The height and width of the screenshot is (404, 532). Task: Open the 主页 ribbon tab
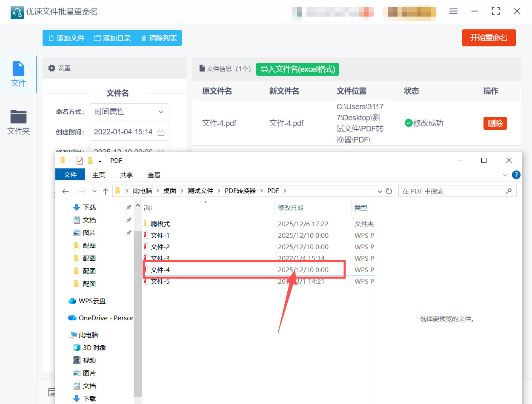98,175
